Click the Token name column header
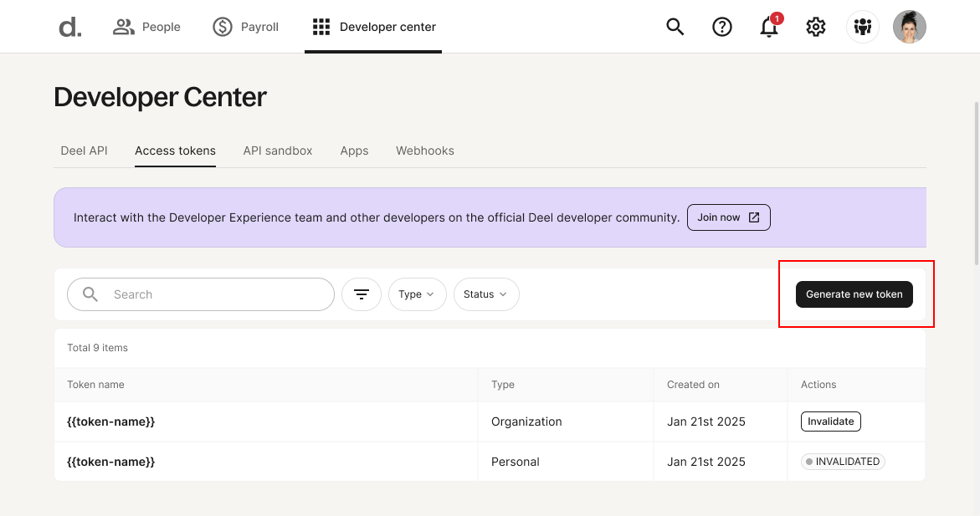This screenshot has height=516, width=980. pos(95,385)
